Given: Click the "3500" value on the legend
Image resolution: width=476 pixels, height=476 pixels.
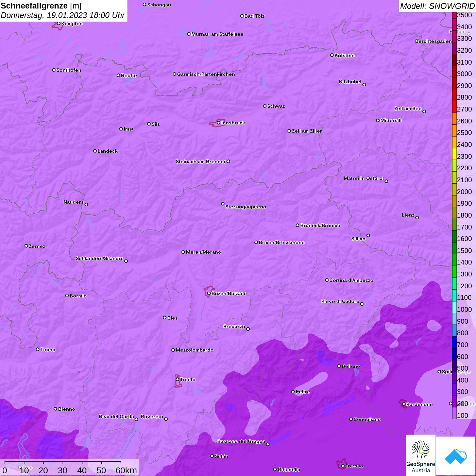Looking at the screenshot, I should [464, 15].
